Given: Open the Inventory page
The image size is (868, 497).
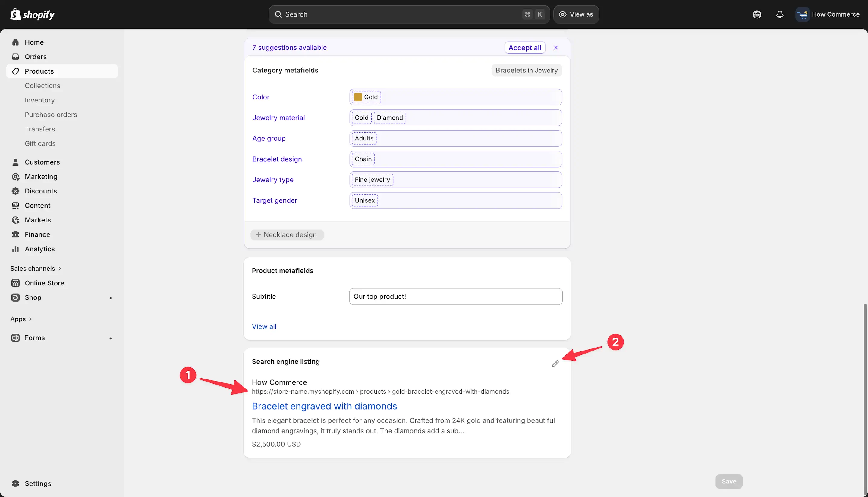Looking at the screenshot, I should point(39,100).
